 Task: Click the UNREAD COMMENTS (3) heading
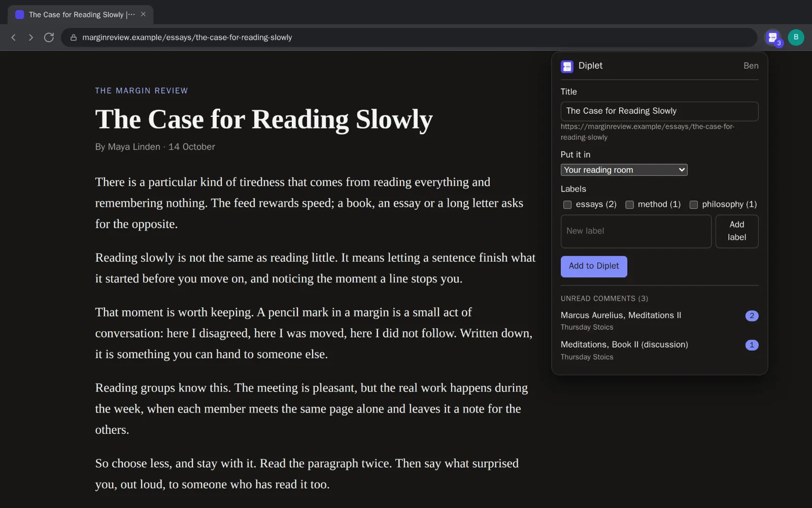604,299
